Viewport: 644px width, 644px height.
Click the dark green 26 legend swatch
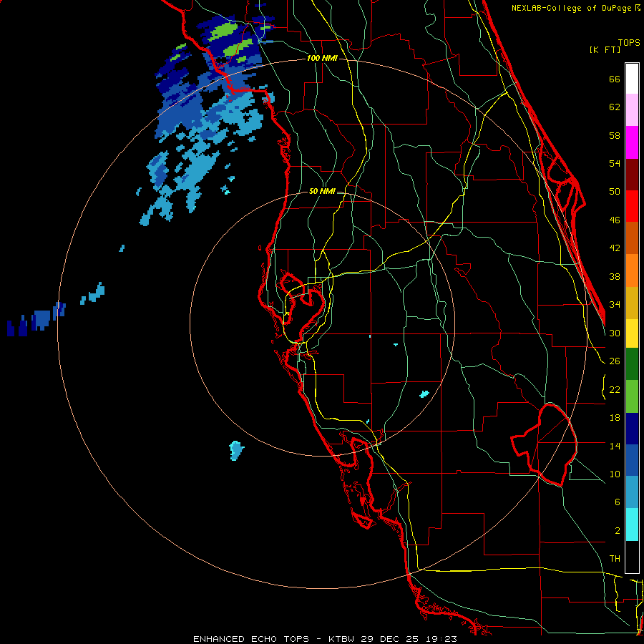click(632, 364)
